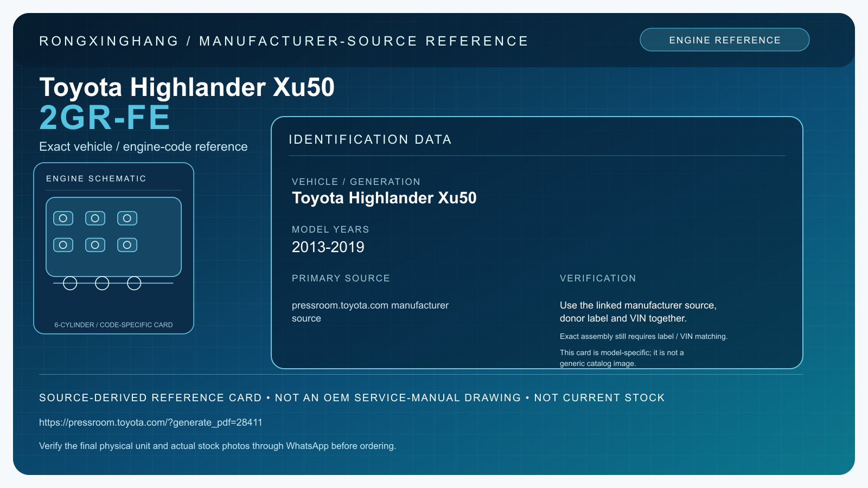Click the engine schematic cylinder block graphic
This screenshot has height=488, width=868.
(113, 237)
